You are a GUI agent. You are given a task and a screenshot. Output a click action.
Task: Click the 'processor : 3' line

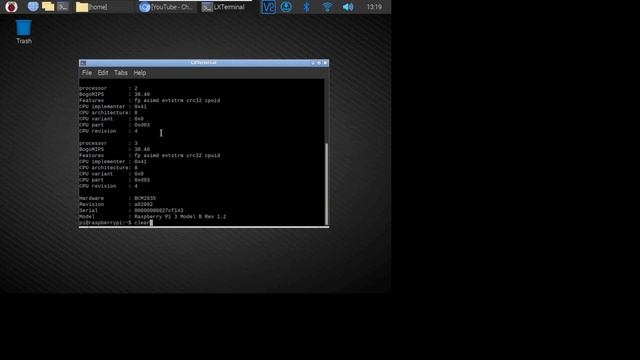pos(108,143)
